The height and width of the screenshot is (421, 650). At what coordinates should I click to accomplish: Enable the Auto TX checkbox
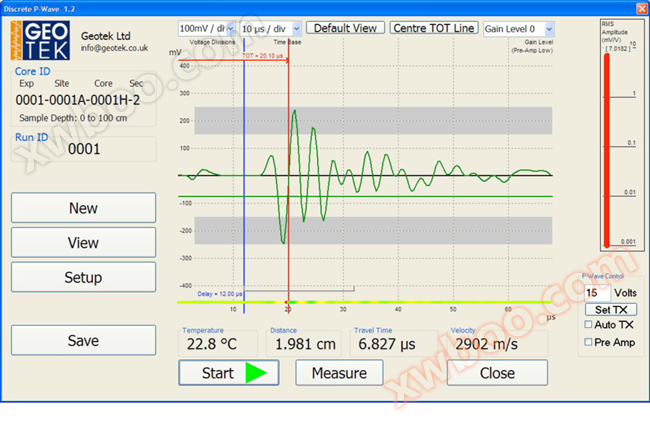[589, 325]
